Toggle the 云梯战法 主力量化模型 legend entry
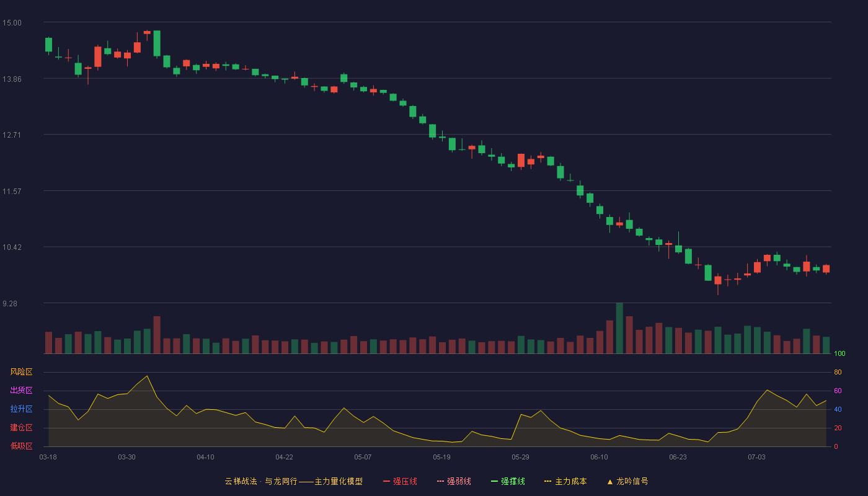The height and width of the screenshot is (496, 868). tap(294, 481)
